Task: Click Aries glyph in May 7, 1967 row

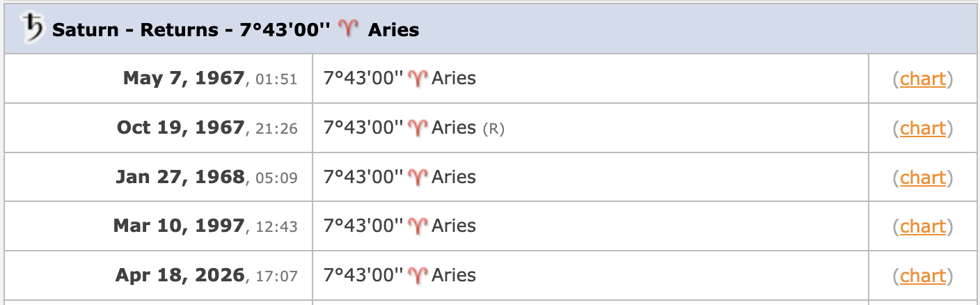Action: (x=417, y=79)
